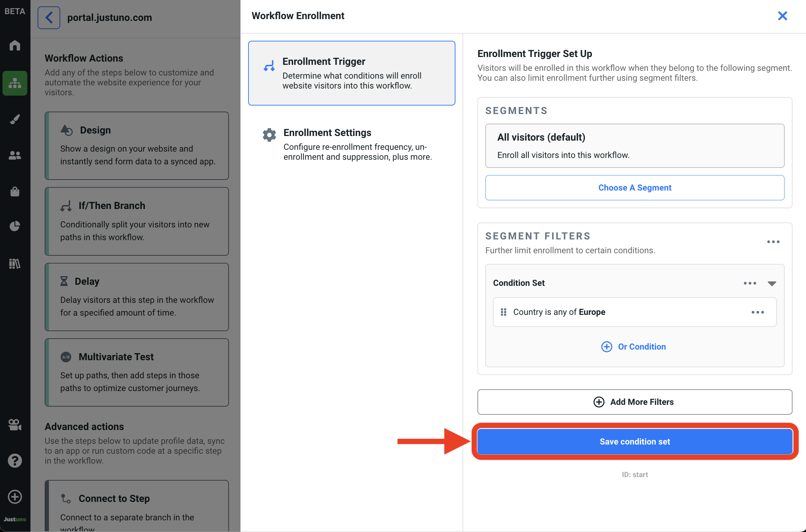
Task: Open Segment Filters three-dot menu
Action: (773, 242)
